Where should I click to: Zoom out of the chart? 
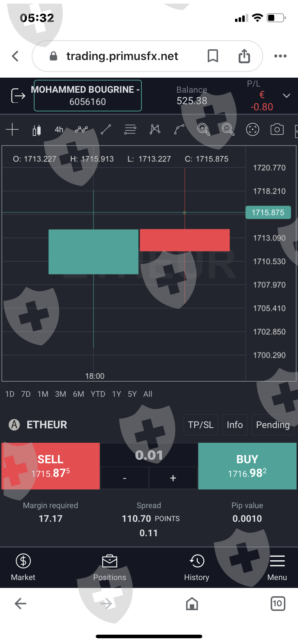tap(228, 129)
